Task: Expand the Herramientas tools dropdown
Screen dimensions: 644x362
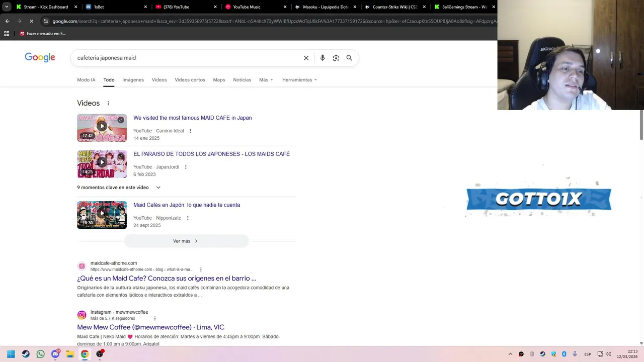Action: click(x=299, y=80)
